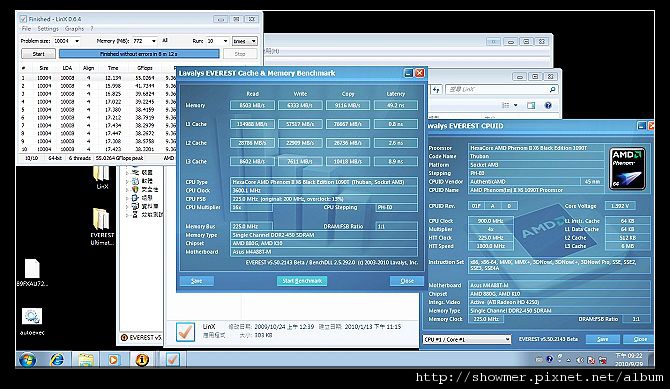This screenshot has height=389, width=670.
Task: Click the Start Benchmark button
Action: (x=302, y=281)
